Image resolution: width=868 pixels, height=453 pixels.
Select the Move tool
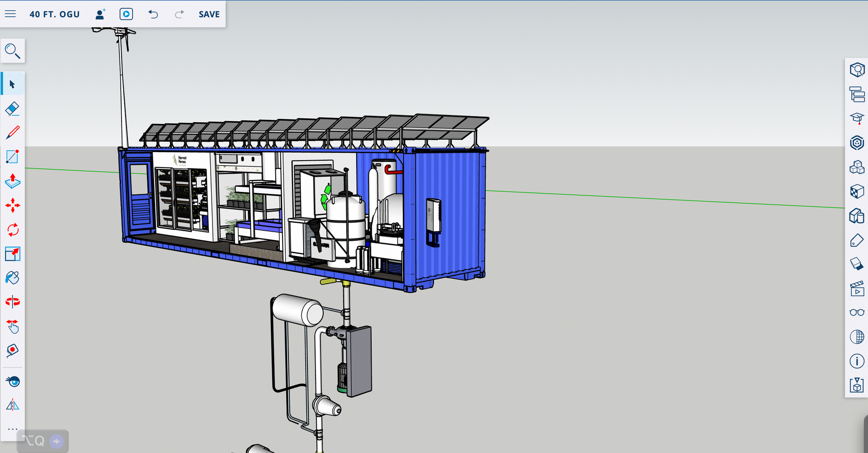pyautogui.click(x=13, y=205)
